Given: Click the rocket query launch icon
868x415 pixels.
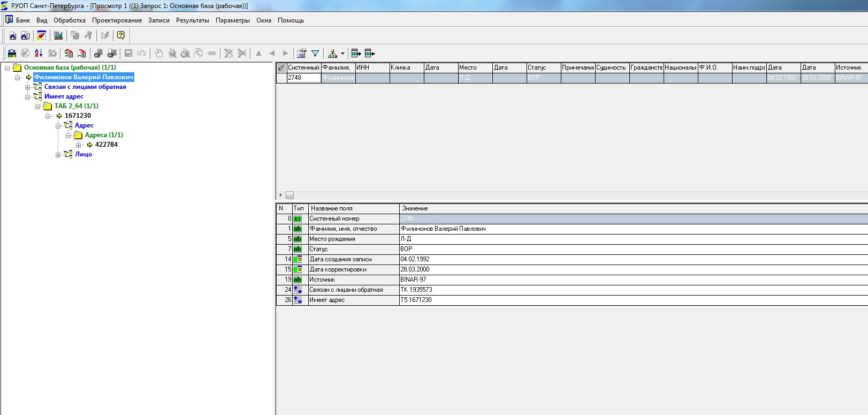Looking at the screenshot, I should pos(42,35).
